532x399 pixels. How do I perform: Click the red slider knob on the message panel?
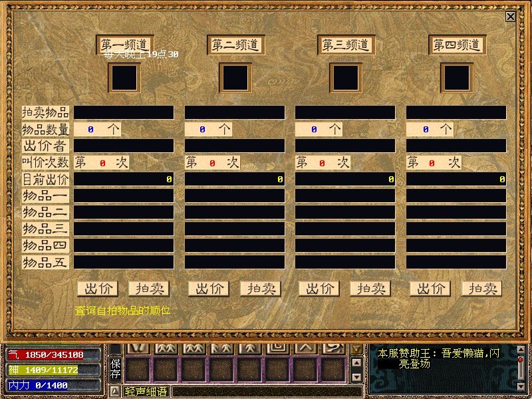521,360
